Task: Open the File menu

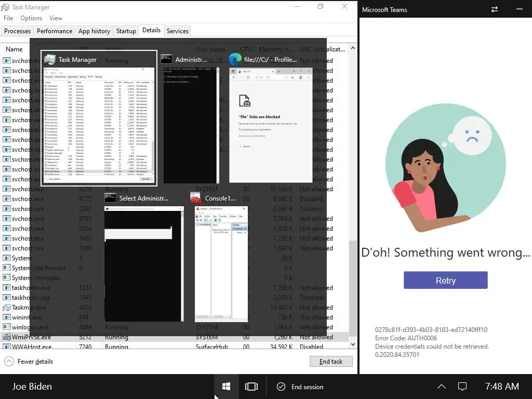Action: [8, 18]
